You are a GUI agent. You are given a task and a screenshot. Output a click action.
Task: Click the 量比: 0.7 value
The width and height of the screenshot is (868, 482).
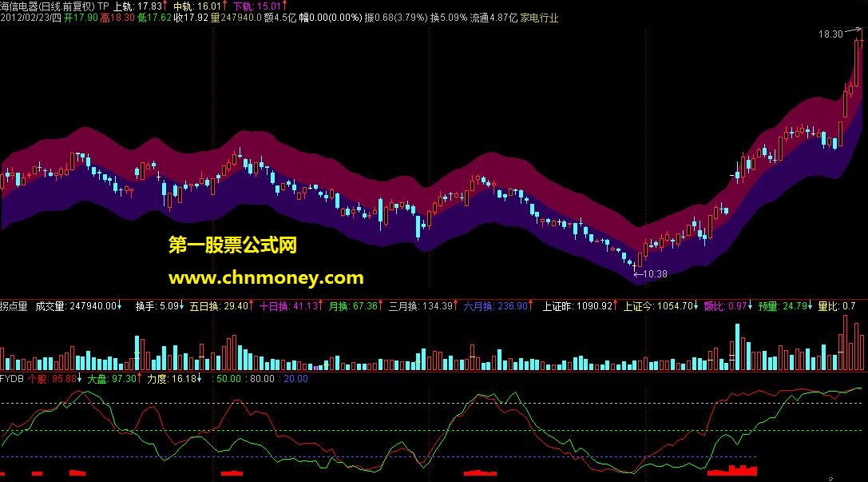coord(837,306)
